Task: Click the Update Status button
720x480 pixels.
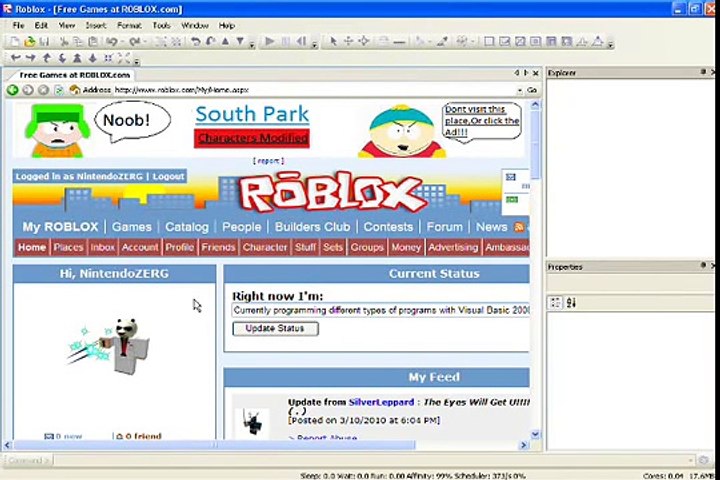Action: point(275,328)
